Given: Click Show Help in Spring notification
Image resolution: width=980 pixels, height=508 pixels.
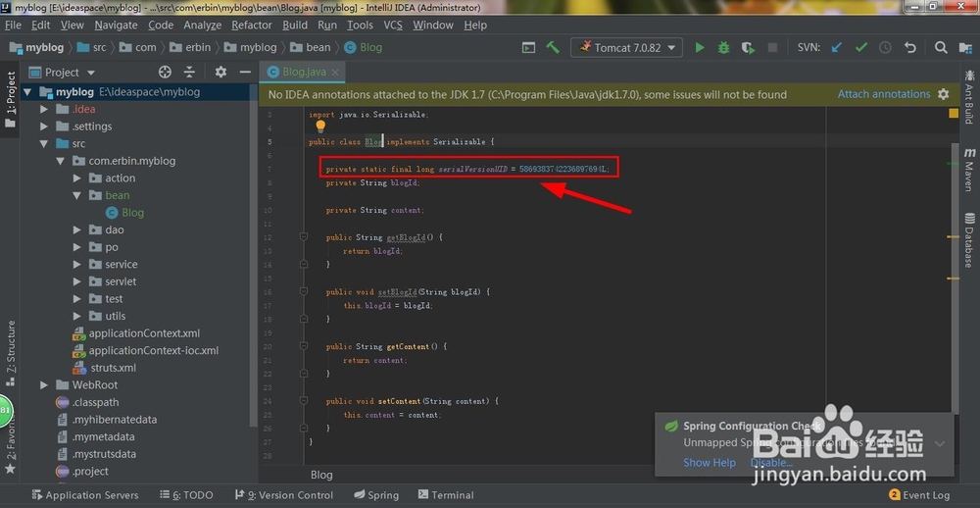Looking at the screenshot, I should (709, 462).
